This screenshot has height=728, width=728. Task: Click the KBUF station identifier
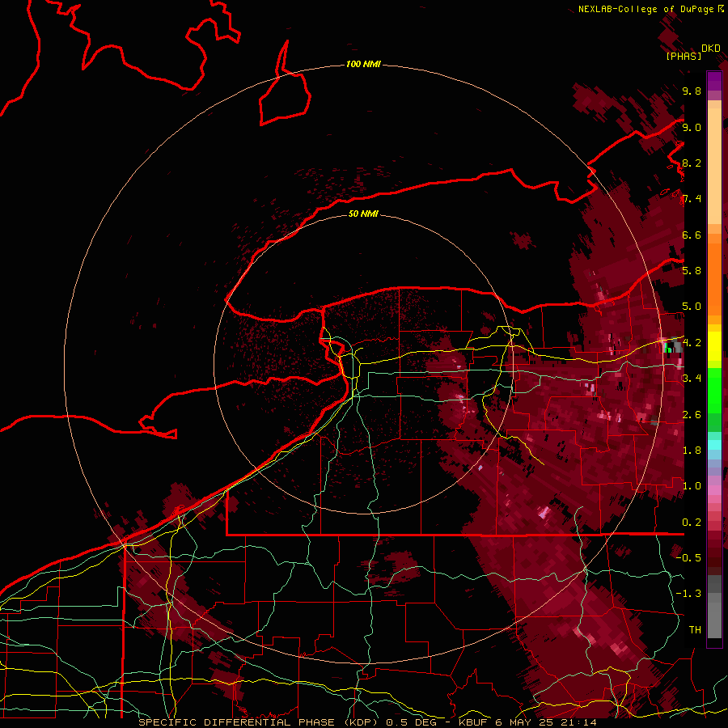[474, 722]
